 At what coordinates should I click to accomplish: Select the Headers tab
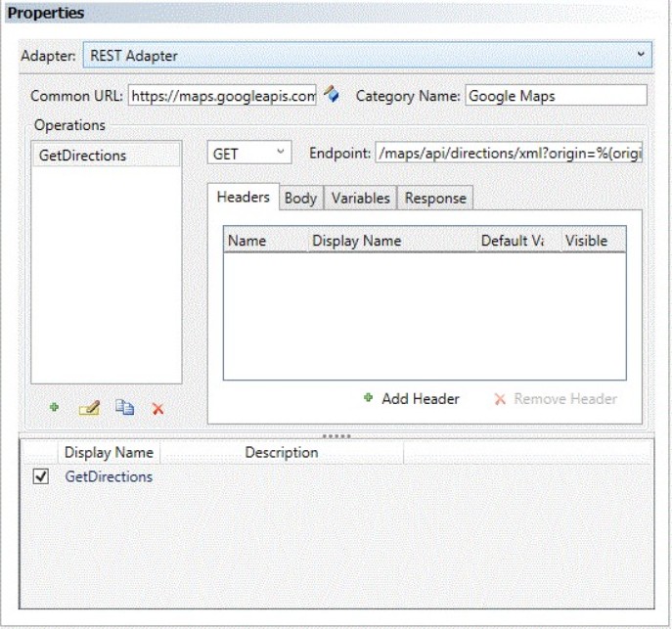pyautogui.click(x=243, y=197)
